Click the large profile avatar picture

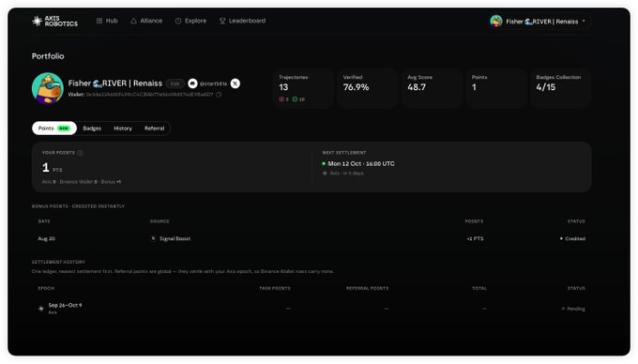(x=48, y=88)
